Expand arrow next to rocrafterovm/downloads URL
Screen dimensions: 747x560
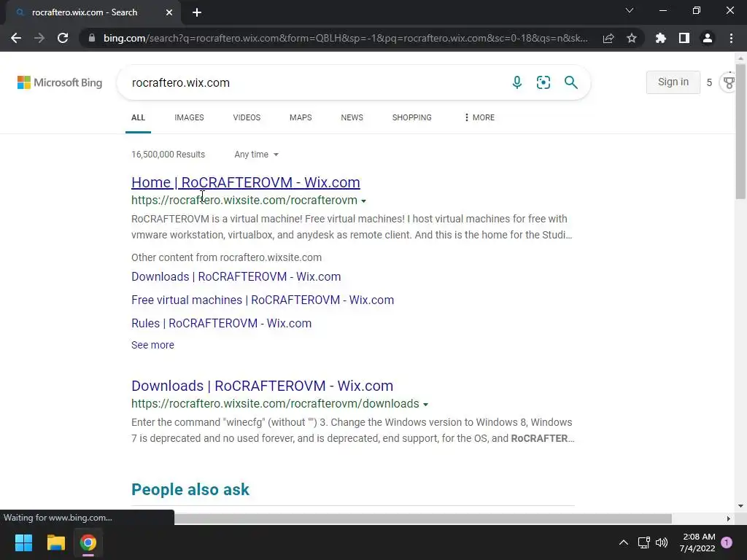coord(425,404)
